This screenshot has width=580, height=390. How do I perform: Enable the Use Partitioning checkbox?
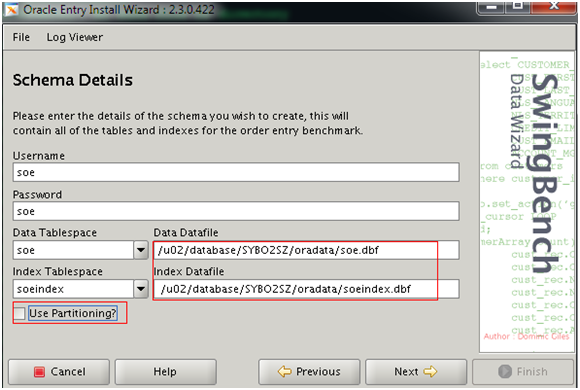20,313
